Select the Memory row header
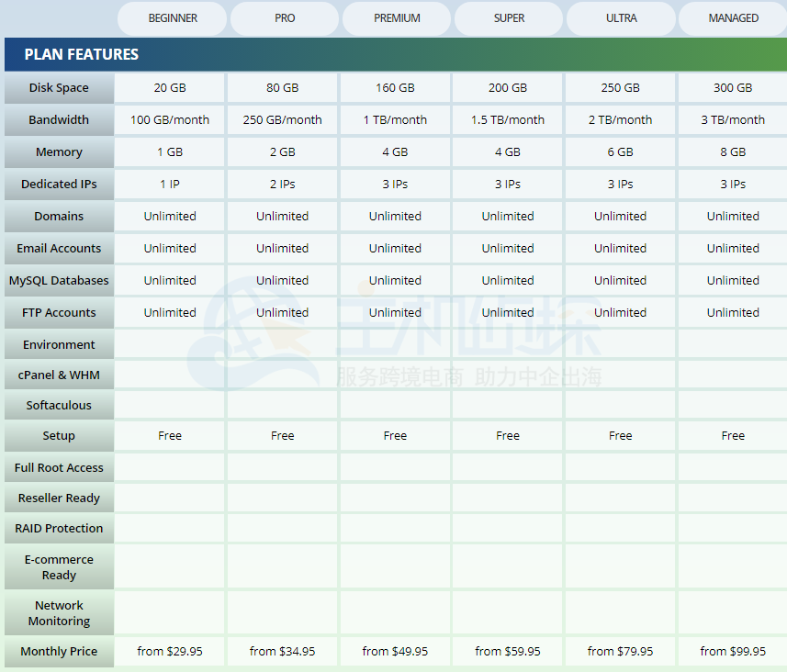Viewport: 787px width, 672px height. point(59,151)
